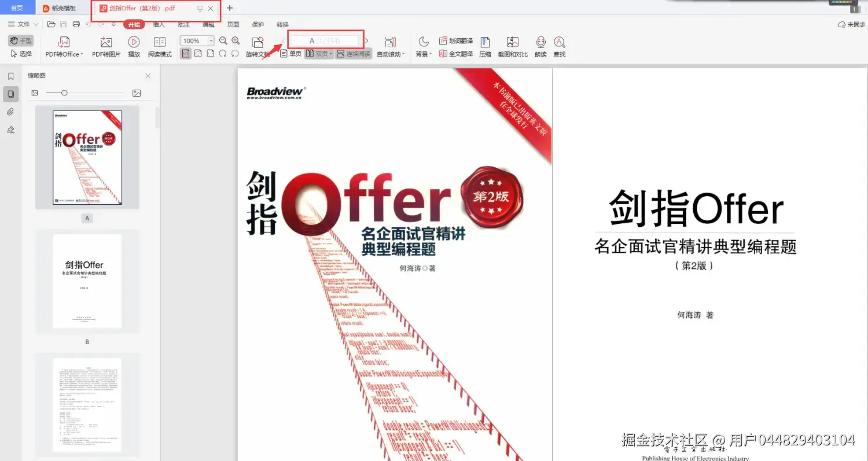Open bookmarks sidebar panel
The image size is (868, 461).
coord(10,76)
